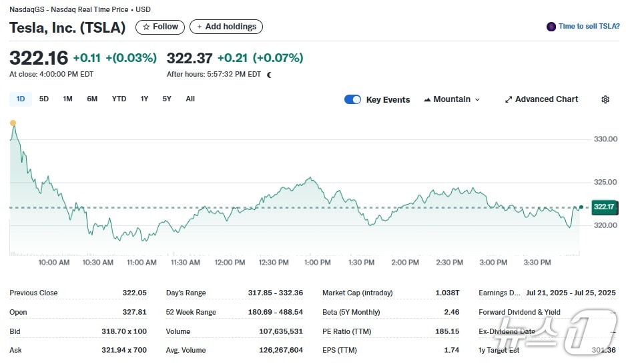Click the star icon in Follow button
Image resolution: width=626 pixels, height=364 pixels.
(x=146, y=27)
